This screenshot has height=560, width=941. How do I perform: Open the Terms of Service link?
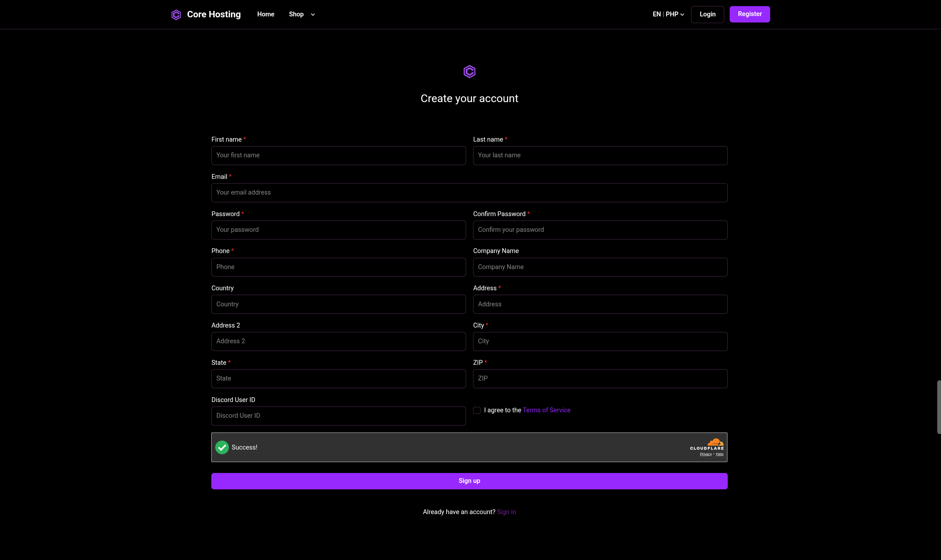coord(546,410)
